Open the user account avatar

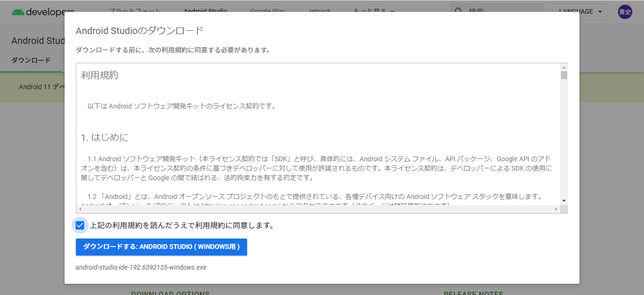[x=625, y=12]
